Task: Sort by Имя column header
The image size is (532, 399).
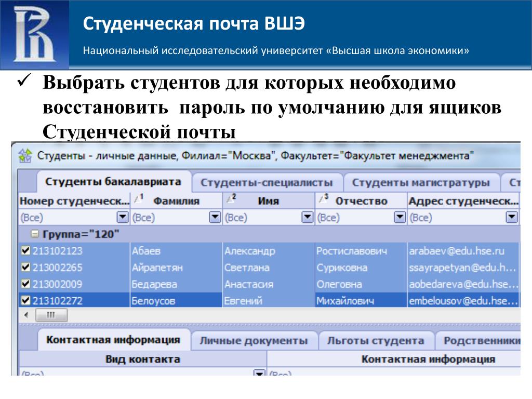Action: click(269, 201)
